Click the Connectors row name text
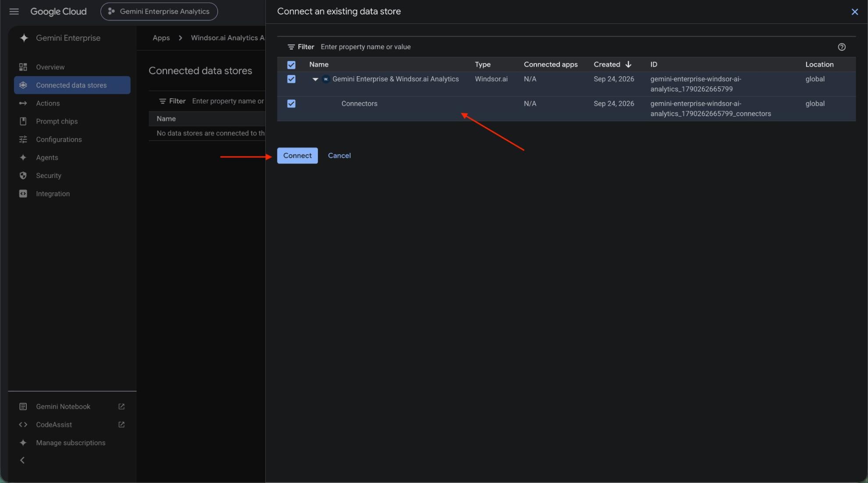This screenshot has width=868, height=483. click(x=359, y=104)
